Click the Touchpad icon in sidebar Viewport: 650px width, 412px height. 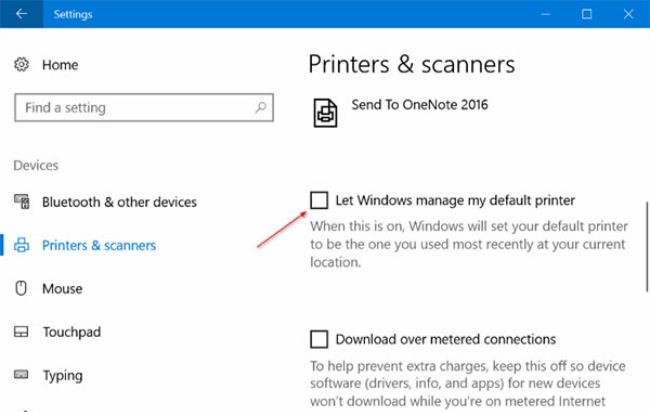[x=21, y=332]
